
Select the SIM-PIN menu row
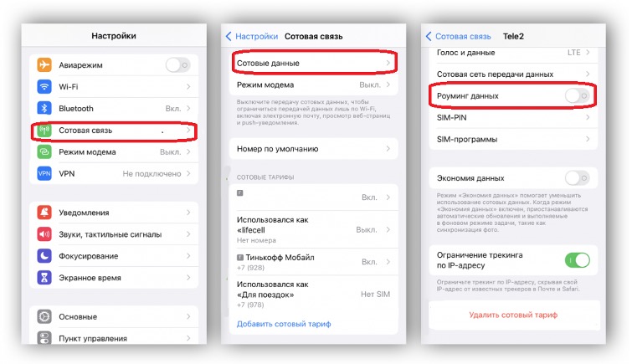tap(513, 117)
